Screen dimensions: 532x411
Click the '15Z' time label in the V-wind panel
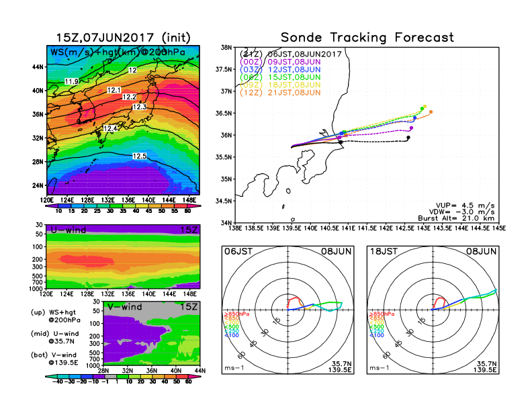189,307
